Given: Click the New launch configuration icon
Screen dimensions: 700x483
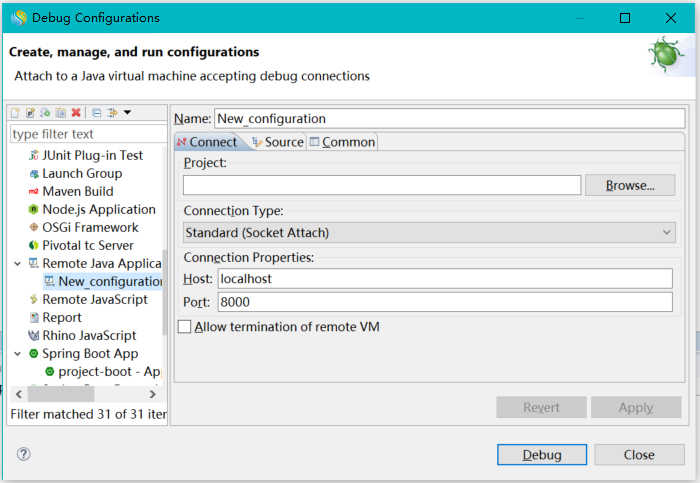Looking at the screenshot, I should pyautogui.click(x=15, y=113).
